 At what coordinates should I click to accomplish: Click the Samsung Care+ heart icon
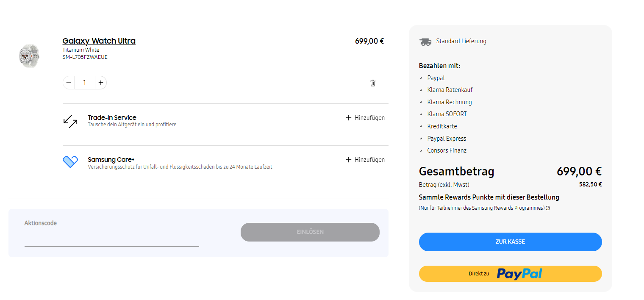point(70,161)
